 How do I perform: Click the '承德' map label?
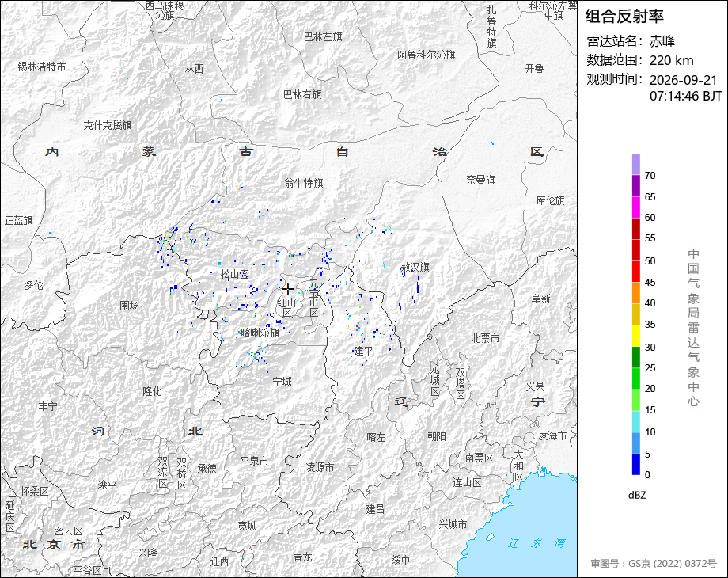(x=207, y=469)
